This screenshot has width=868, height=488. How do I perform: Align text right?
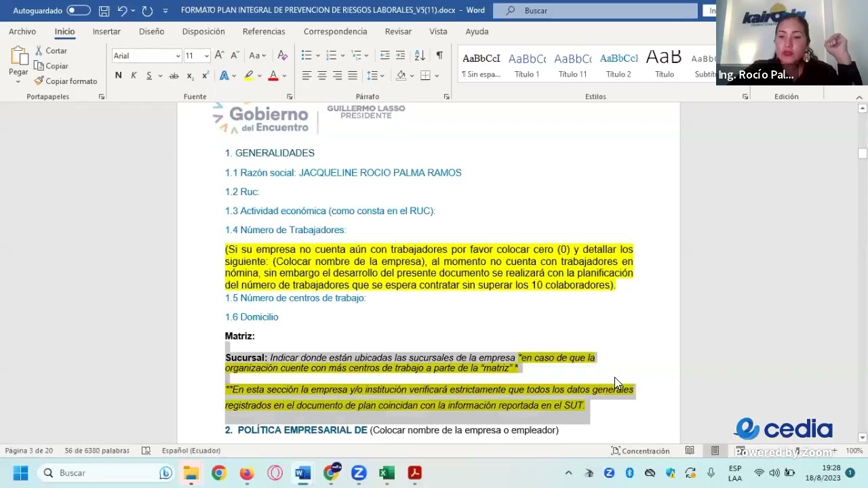click(x=337, y=75)
